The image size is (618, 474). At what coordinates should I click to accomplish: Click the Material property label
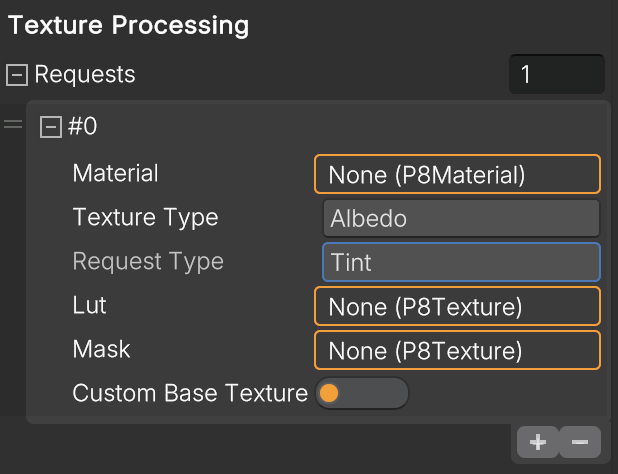tap(115, 173)
